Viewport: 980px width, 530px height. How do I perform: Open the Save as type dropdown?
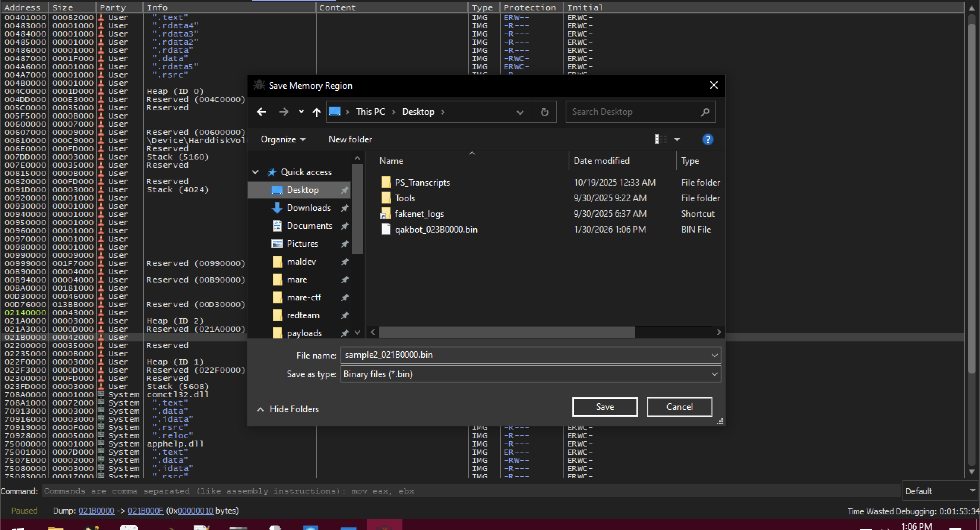coord(714,374)
